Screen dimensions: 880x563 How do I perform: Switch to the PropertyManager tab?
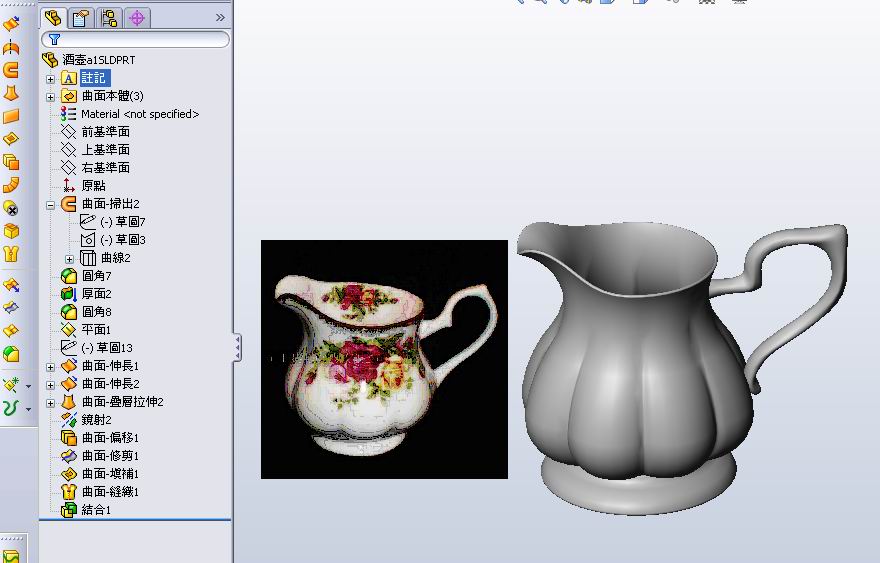pos(81,19)
